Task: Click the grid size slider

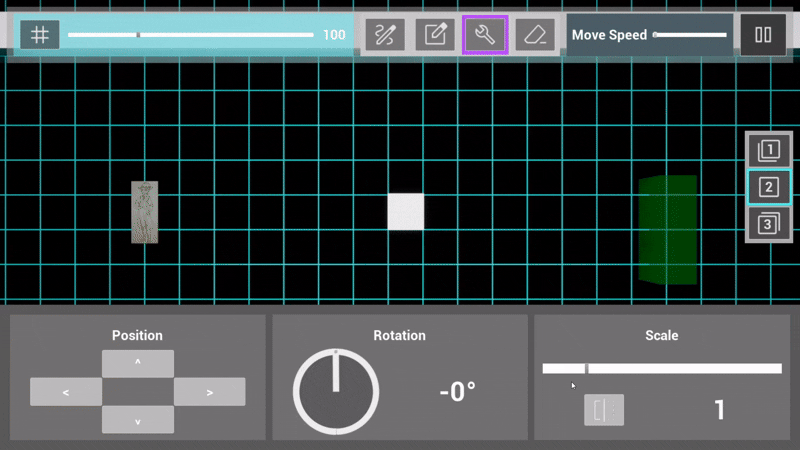Action: (190, 35)
